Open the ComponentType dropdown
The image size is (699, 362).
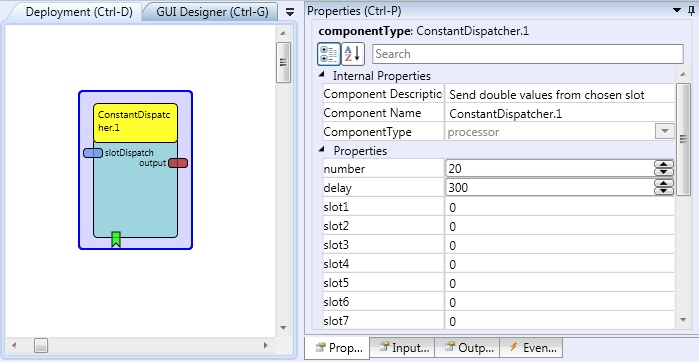(x=664, y=132)
